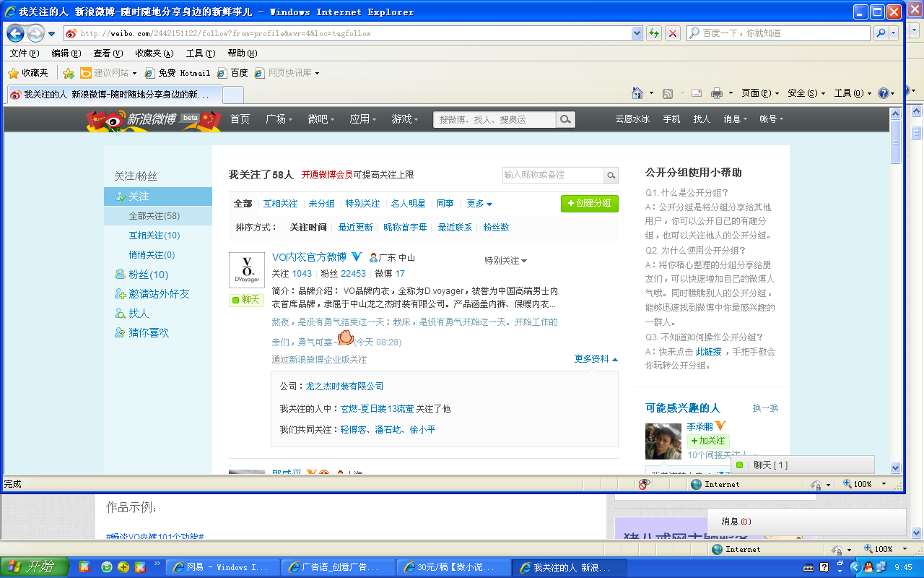Viewport: 924px width, 578px height.
Task: Open 猜你喜欢 in the sidebar
Action: pyautogui.click(x=149, y=333)
